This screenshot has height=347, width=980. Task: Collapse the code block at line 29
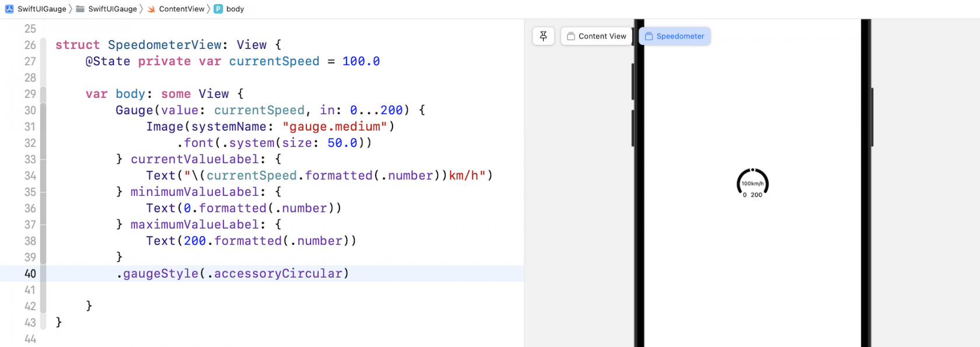(43, 94)
